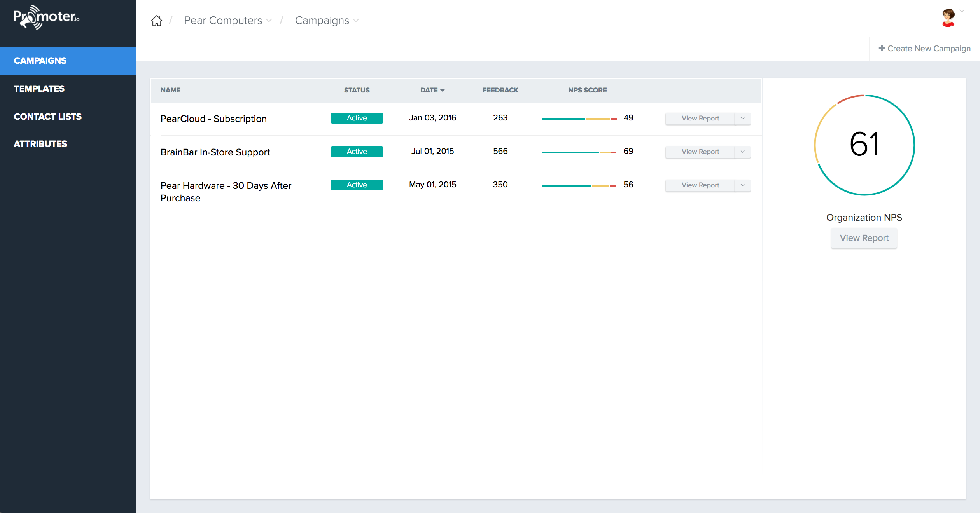
Task: Click the Organization NPS circle showing 61
Action: [864, 145]
